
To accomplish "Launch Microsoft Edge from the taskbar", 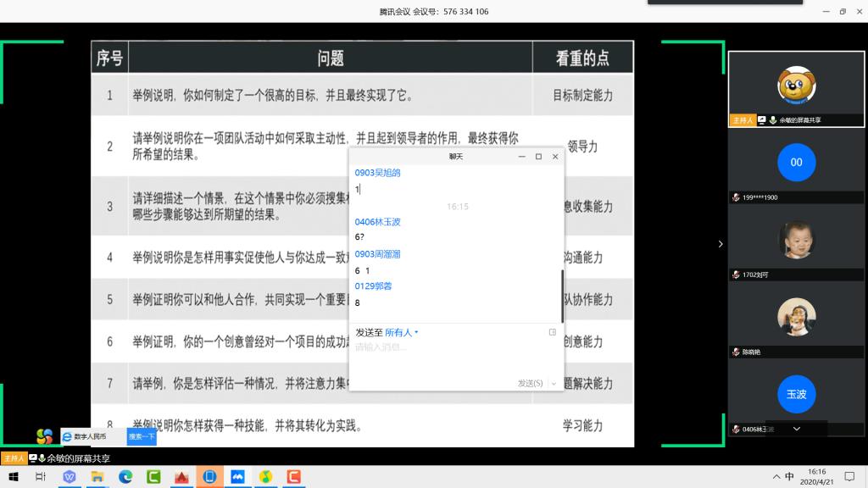I will [x=125, y=477].
